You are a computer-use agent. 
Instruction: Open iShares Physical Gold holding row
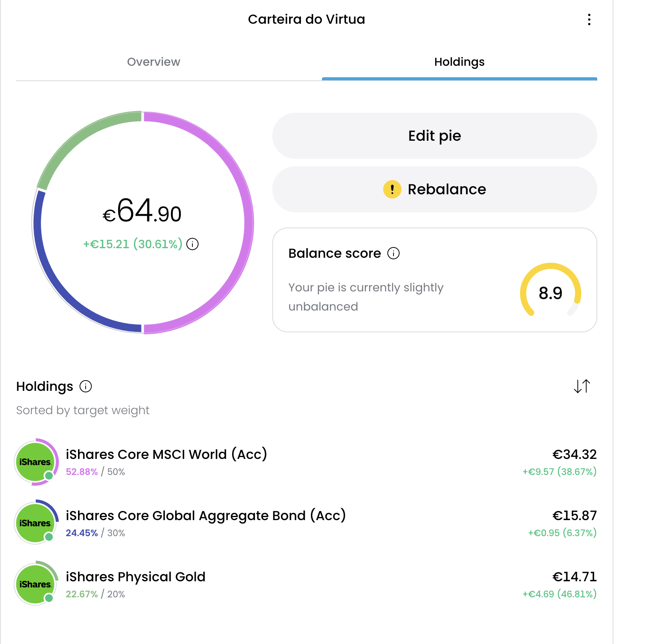pyautogui.click(x=136, y=577)
